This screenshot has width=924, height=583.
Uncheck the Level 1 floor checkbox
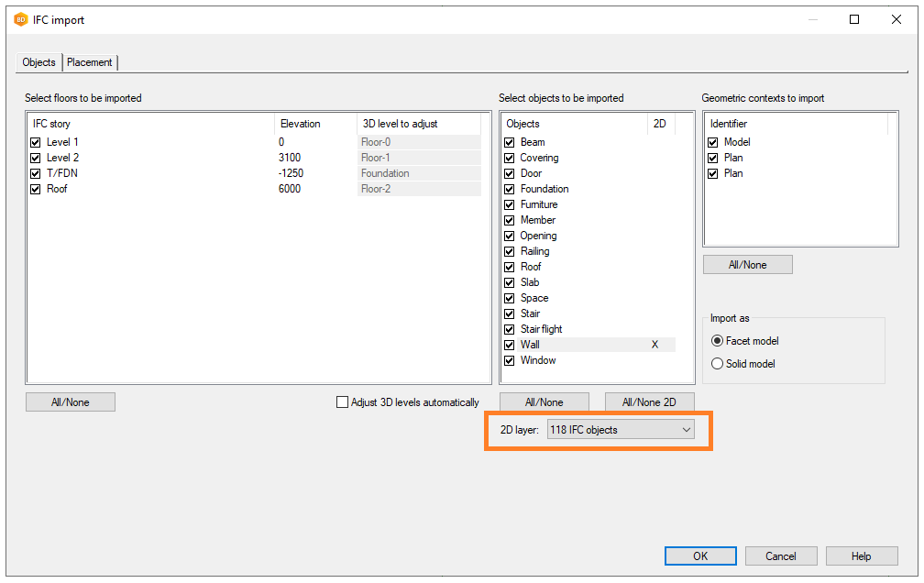36,142
